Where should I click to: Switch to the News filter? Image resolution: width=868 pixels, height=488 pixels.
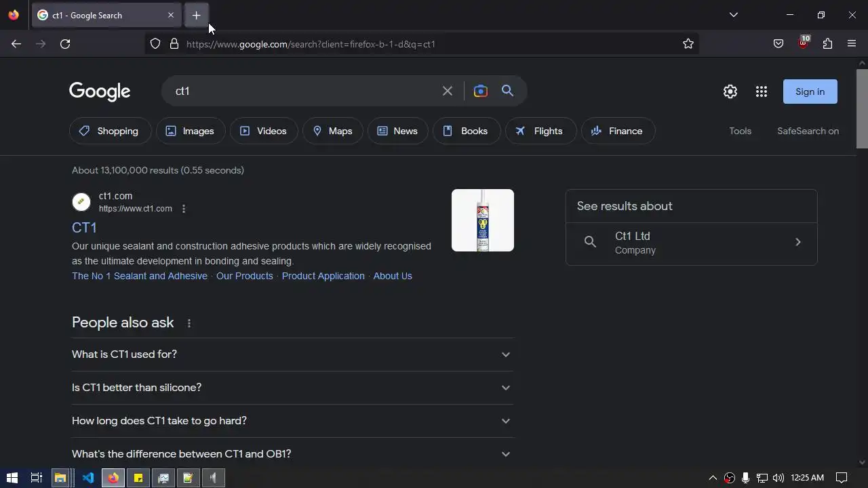pyautogui.click(x=398, y=131)
